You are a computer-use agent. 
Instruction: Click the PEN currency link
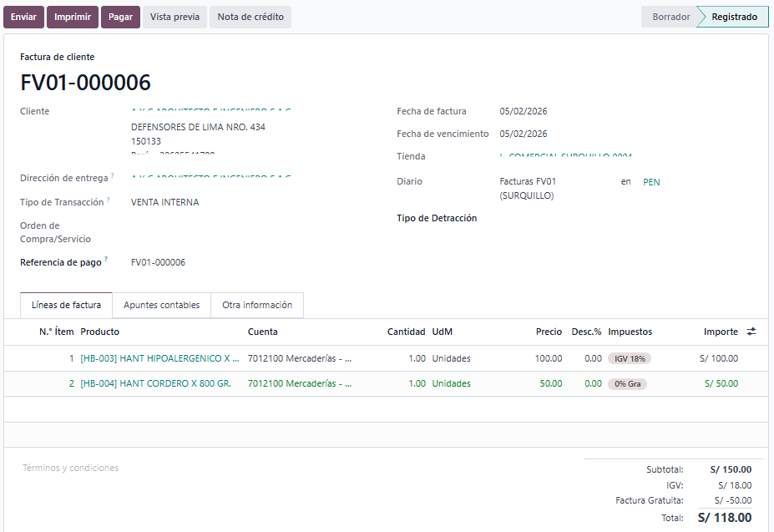coord(651,182)
